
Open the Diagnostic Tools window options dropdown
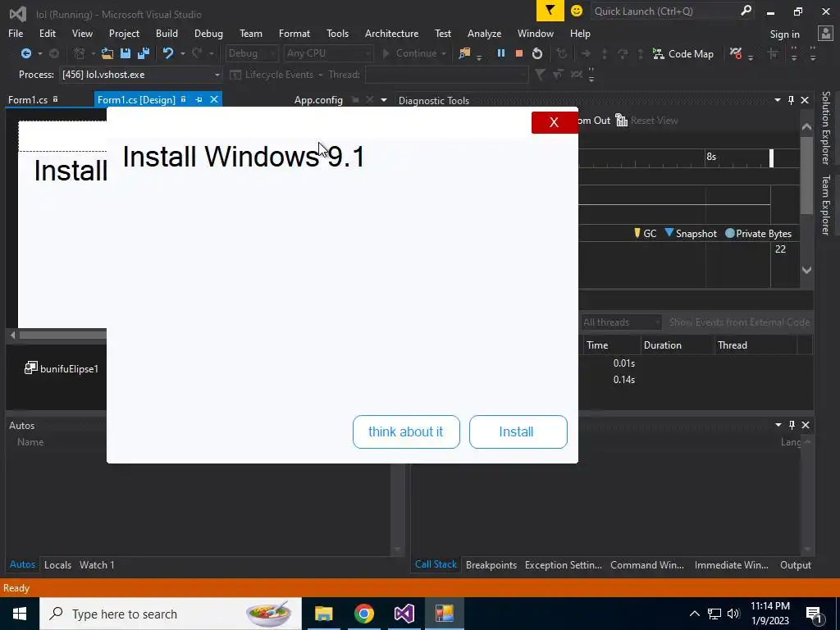point(778,100)
